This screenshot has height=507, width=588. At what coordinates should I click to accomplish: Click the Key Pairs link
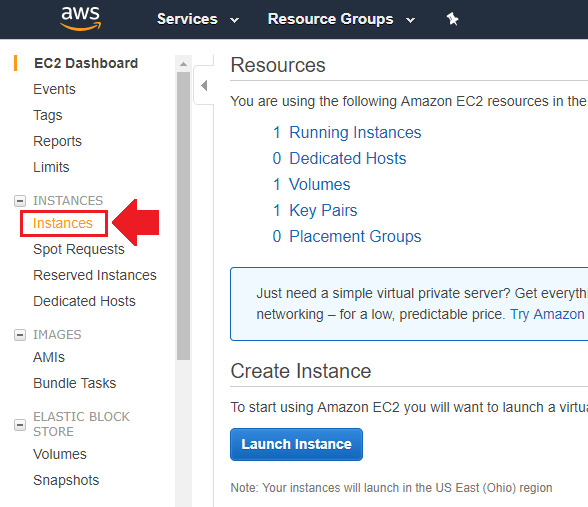[323, 210]
